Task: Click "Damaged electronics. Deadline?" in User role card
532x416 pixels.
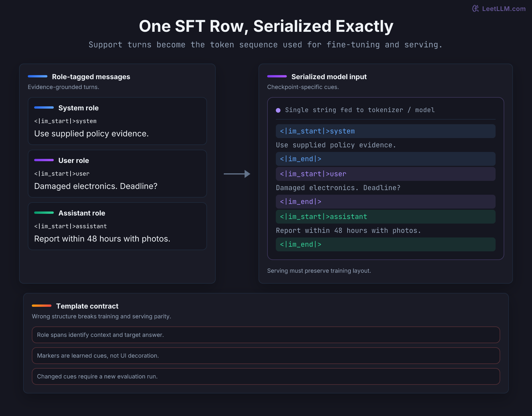Action: click(x=96, y=186)
